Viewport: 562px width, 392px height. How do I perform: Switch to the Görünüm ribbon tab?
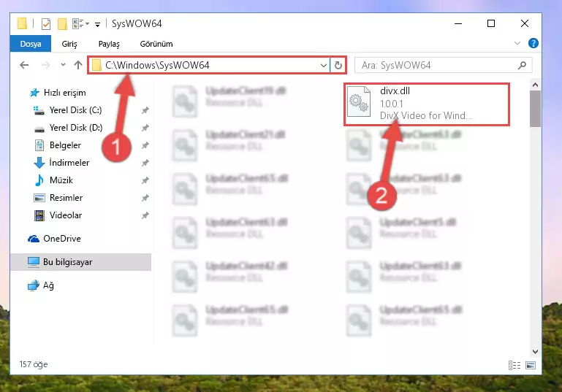tap(156, 44)
